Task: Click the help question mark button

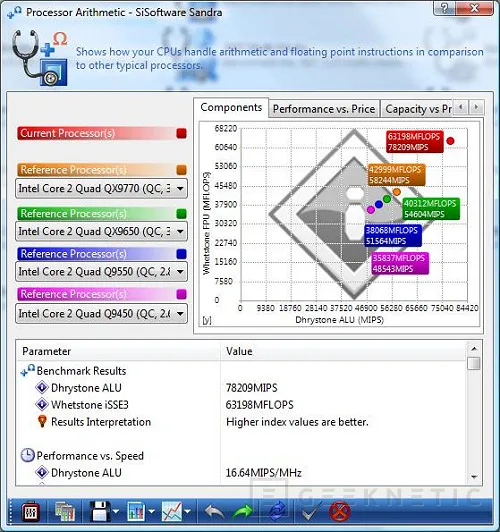Action: point(445,7)
